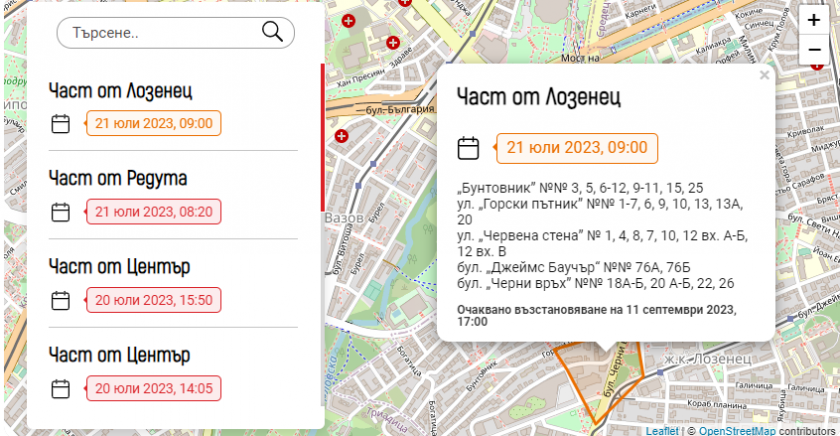Click calendar icon beside 20 юли 14:05
Viewport: 840px width, 436px height.
pos(61,388)
